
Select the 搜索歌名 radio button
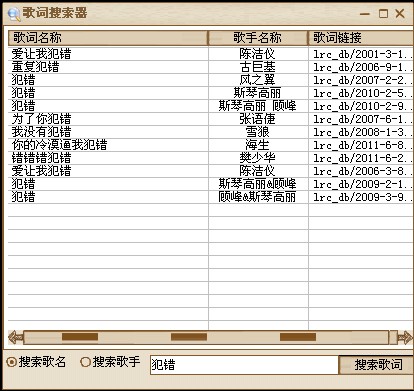pos(12,362)
